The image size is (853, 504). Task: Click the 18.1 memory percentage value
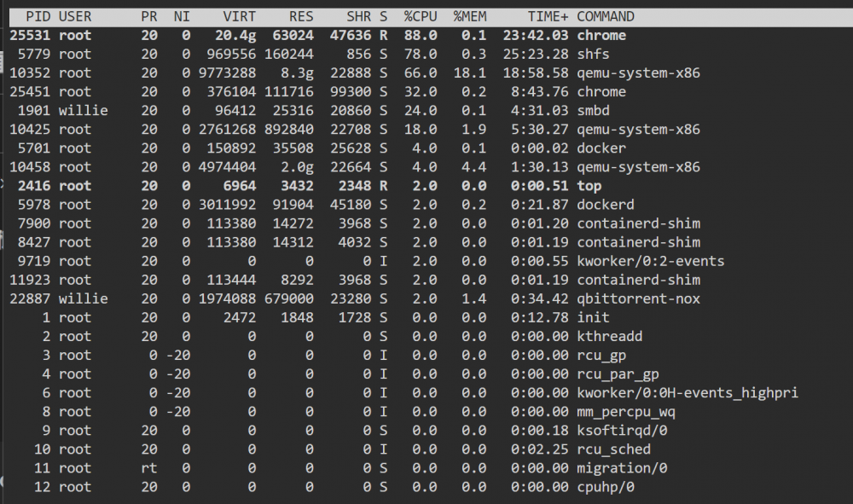[470, 72]
